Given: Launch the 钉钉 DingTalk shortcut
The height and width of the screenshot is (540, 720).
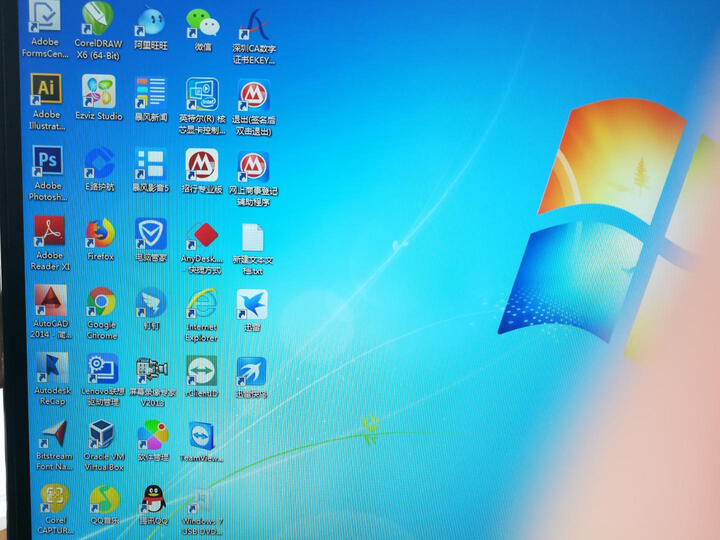Looking at the screenshot, I should click(151, 303).
